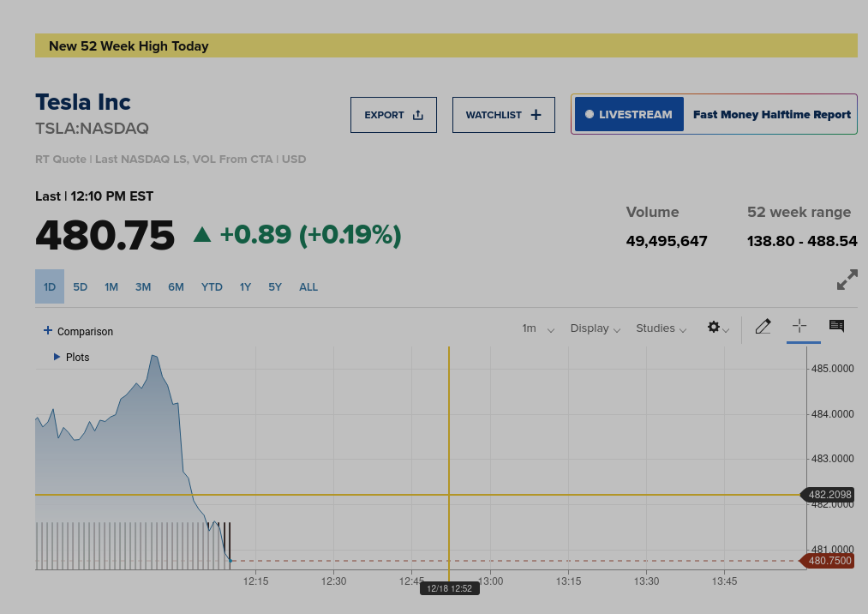Select the 1D chart range tab
Image resolution: width=868 pixels, height=614 pixels.
coord(50,286)
